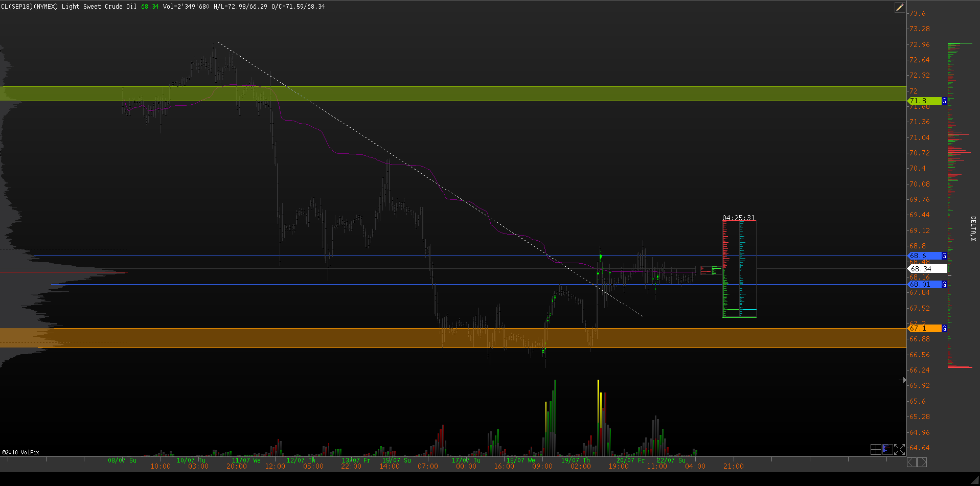This screenshot has height=486, width=980.
Task: Select the current price 68.34 label
Action: point(927,269)
